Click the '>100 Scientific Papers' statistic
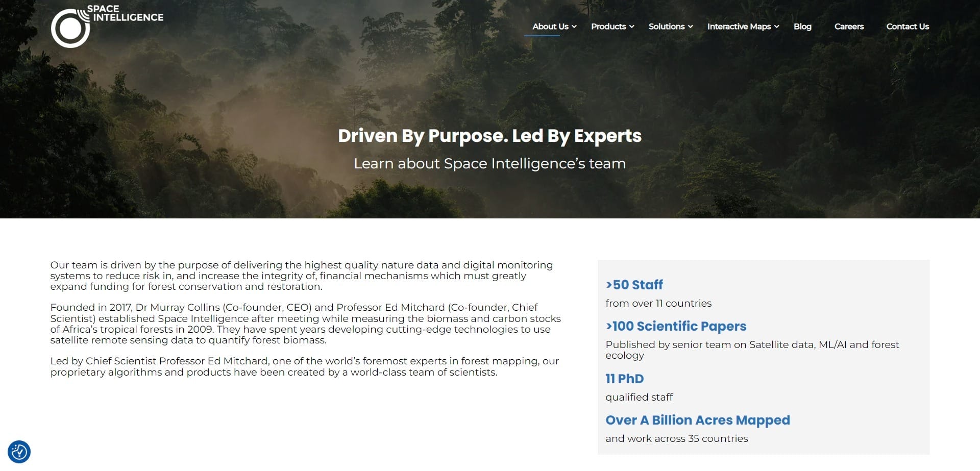 (676, 326)
